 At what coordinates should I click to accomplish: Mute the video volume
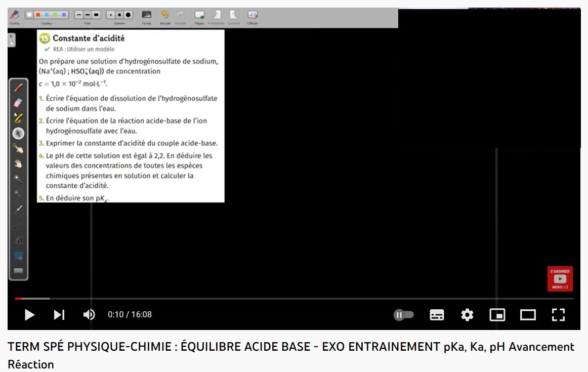89,315
